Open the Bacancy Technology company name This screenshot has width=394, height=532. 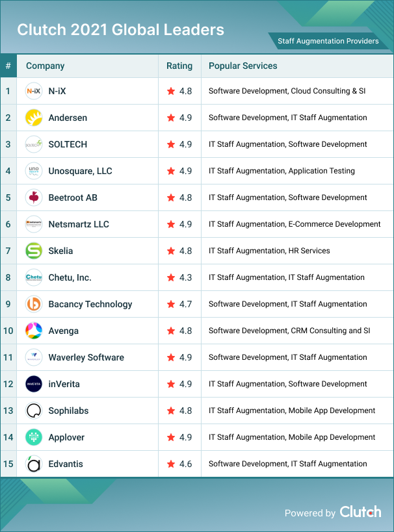pyautogui.click(x=90, y=305)
